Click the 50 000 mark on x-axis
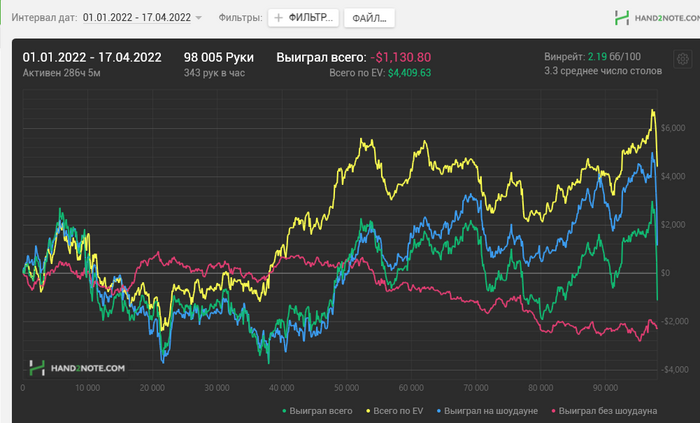 pyautogui.click(x=346, y=387)
